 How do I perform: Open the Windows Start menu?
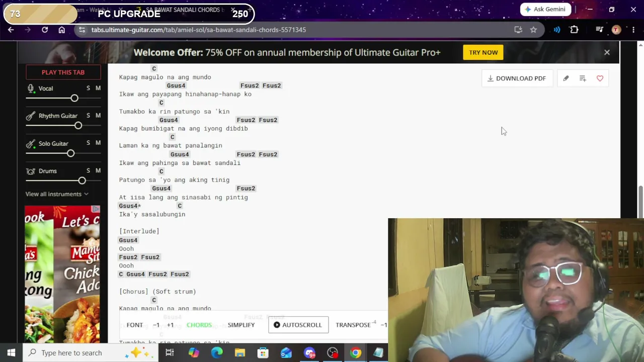(11, 352)
